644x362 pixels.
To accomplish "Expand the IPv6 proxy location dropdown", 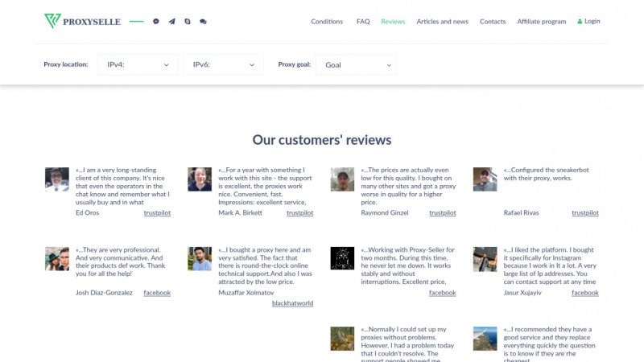I will point(223,64).
